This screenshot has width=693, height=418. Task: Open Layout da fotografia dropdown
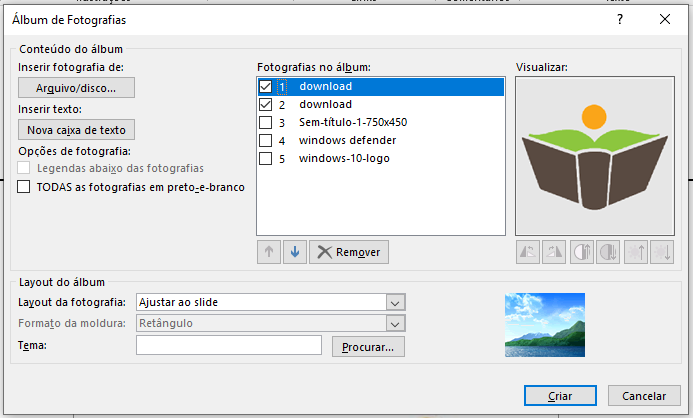(395, 302)
